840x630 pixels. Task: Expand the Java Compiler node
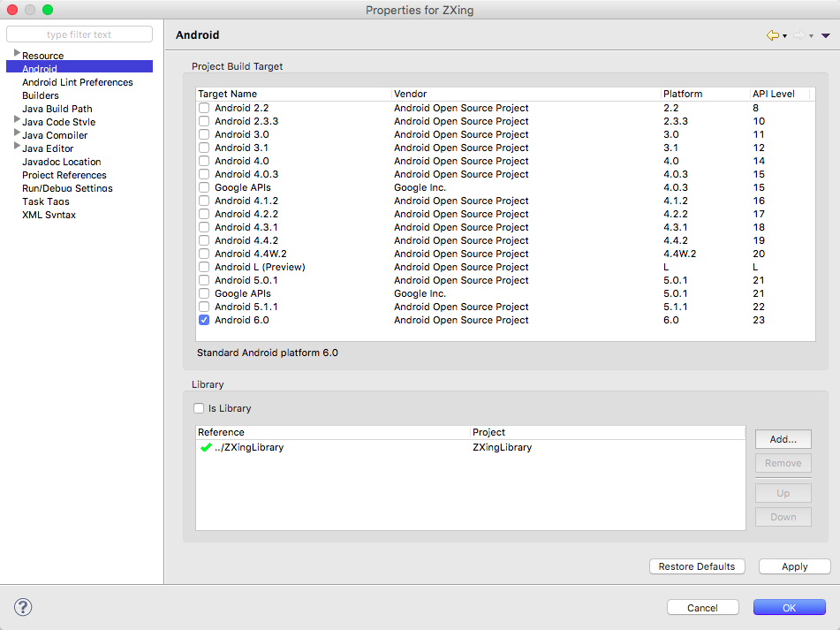(17, 133)
